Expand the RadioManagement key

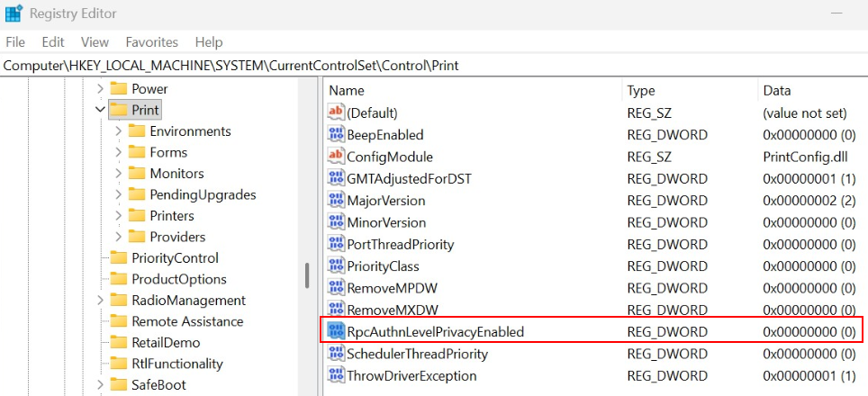pos(100,301)
